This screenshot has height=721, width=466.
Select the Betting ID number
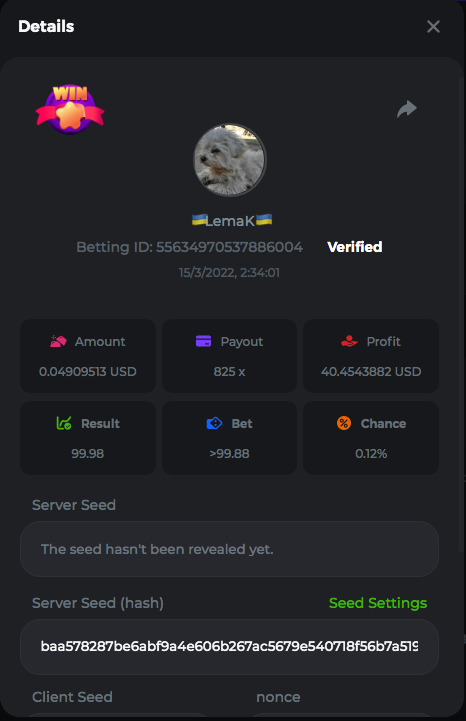pos(229,247)
